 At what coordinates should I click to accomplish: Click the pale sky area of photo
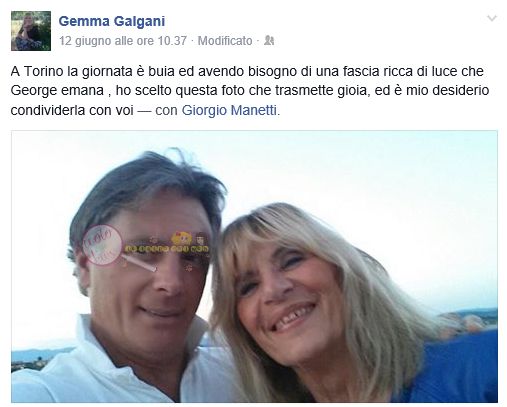pos(350,167)
